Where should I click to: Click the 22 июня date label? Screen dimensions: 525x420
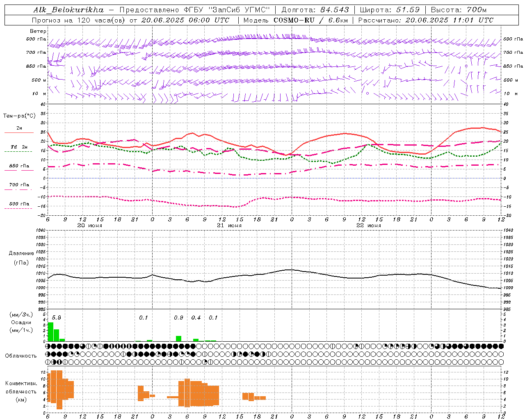369,226
